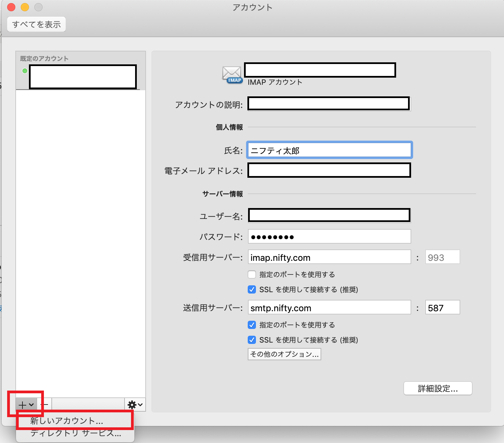Click the password field
This screenshot has height=443, width=504.
pos(329,237)
